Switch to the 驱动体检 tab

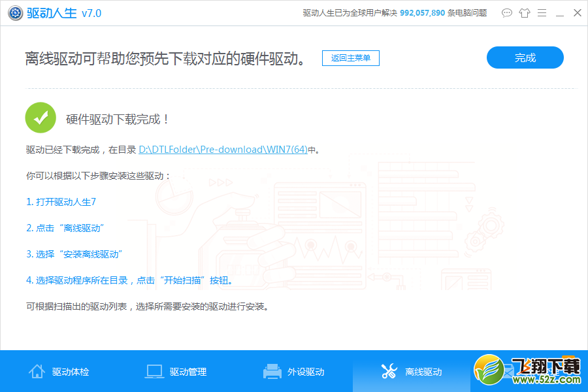pos(59,371)
